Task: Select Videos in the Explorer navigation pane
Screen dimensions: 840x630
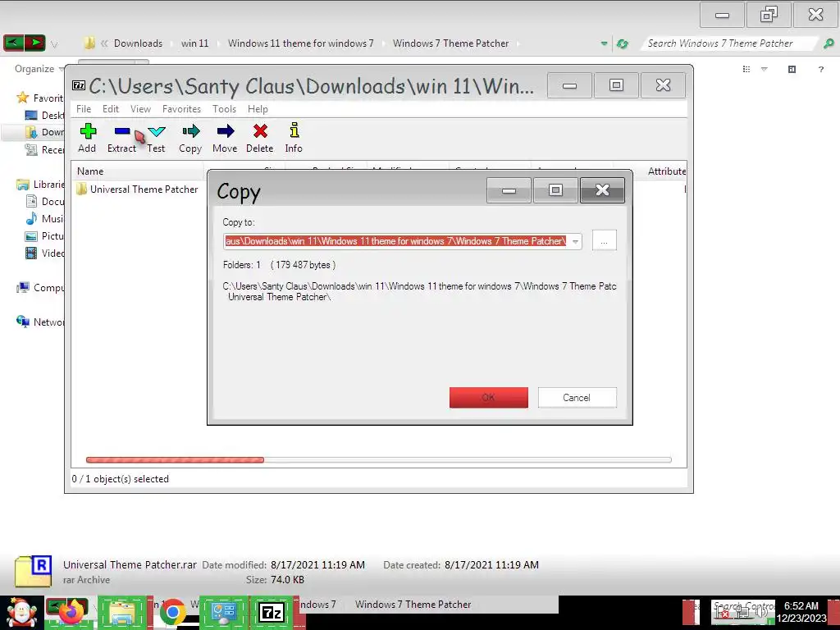Action: pyautogui.click(x=44, y=253)
